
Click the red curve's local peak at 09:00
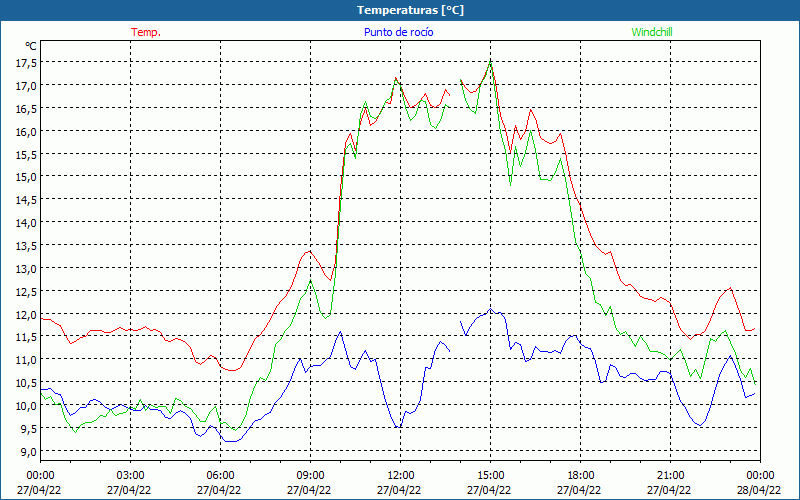309,251
